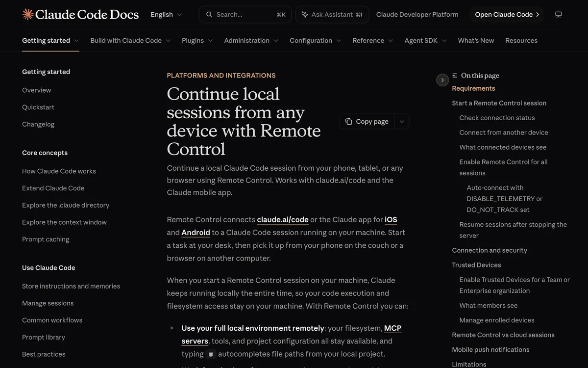Viewport: 588px width, 368px height.
Task: Jump to Enable Trusted Devices for a Team
Action: pos(514,285)
